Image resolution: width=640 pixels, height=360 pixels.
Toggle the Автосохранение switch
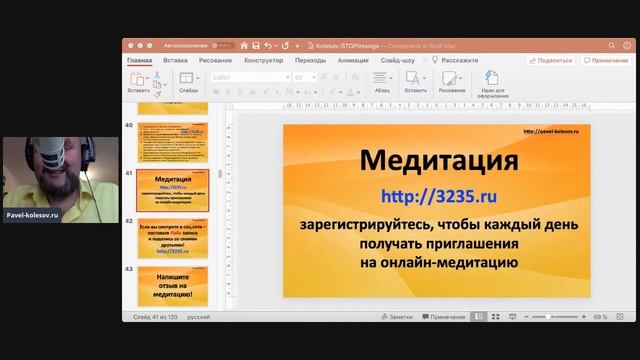point(223,46)
